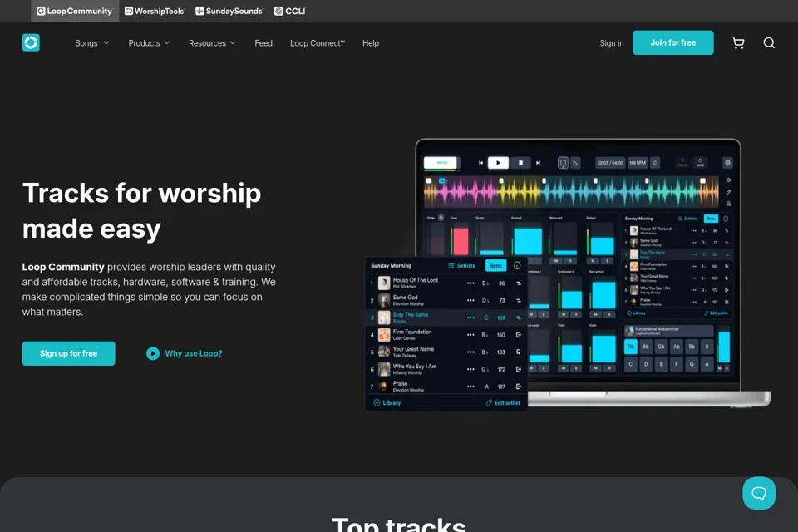798x532 pixels.
Task: Click the Join for free button
Action: (672, 42)
